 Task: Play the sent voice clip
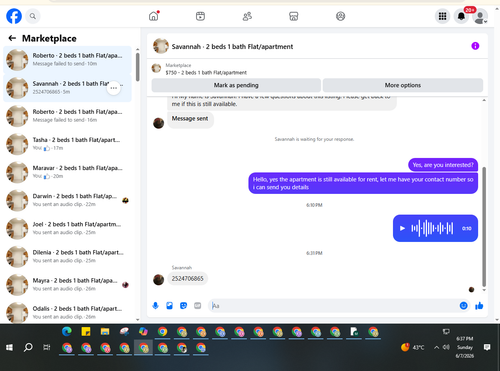402,228
